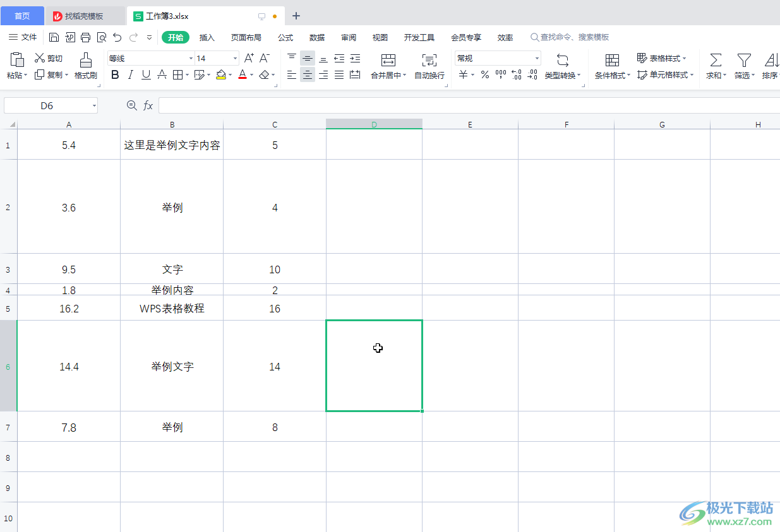Switch to Formulas (公式) tab
The height and width of the screenshot is (532, 780).
285,37
